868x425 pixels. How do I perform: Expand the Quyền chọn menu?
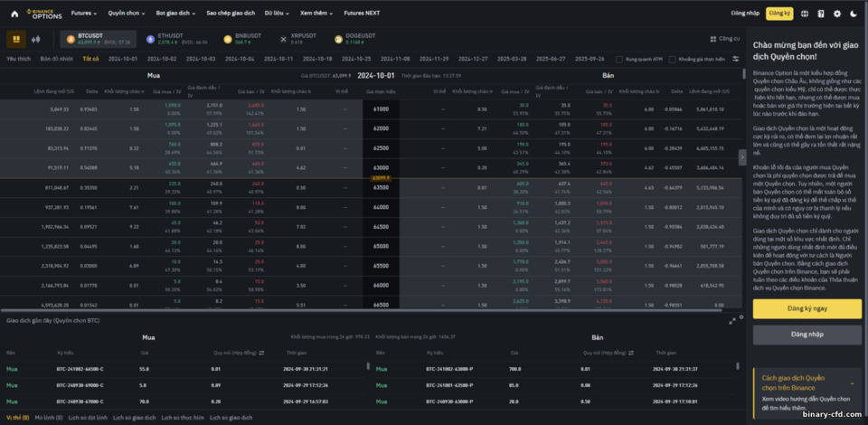coord(127,13)
